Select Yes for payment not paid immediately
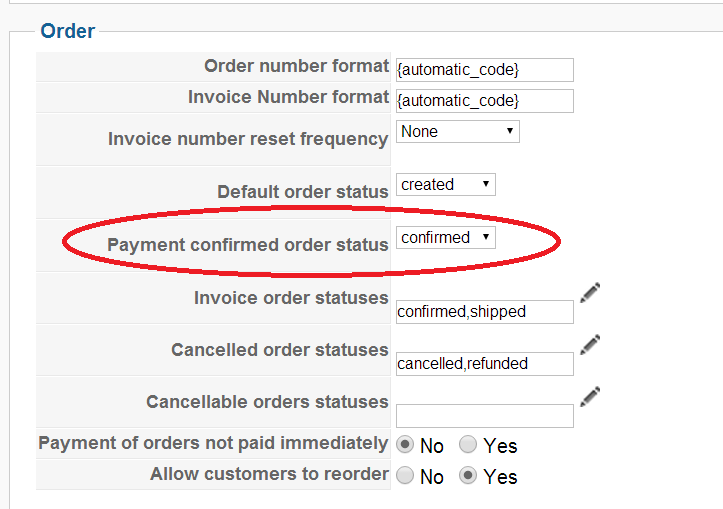 [x=468, y=444]
